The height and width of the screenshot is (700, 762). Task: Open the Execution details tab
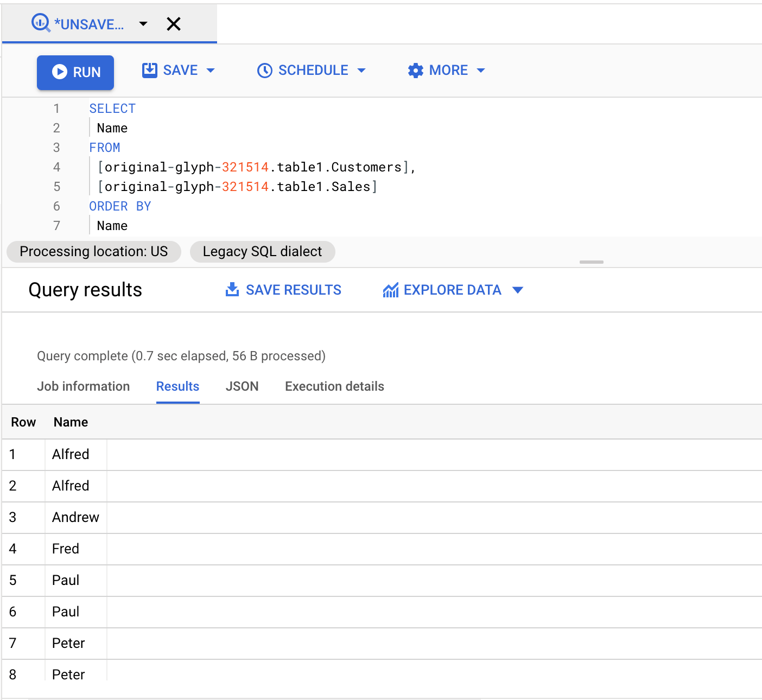click(334, 386)
